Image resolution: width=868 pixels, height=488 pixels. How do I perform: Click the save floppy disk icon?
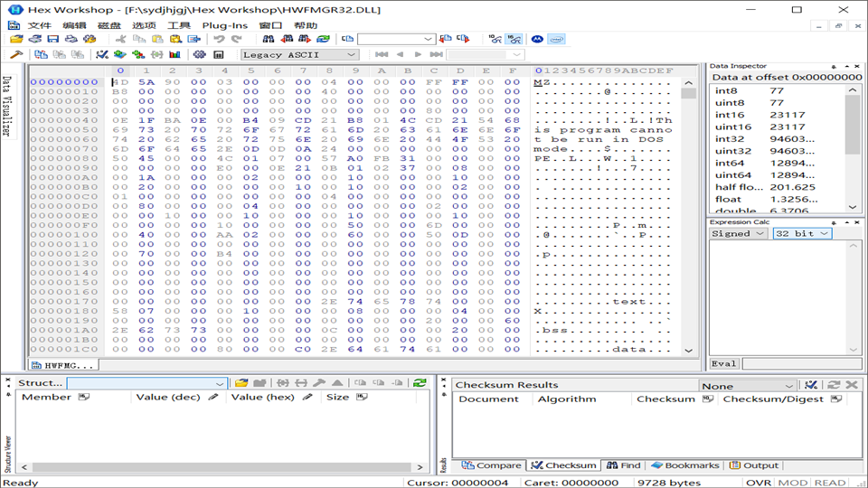click(52, 39)
